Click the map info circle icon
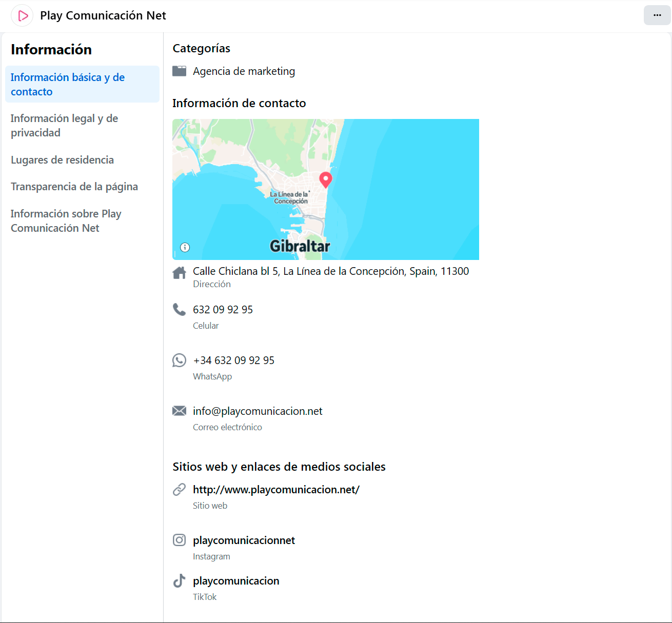The image size is (672, 623). point(185,247)
